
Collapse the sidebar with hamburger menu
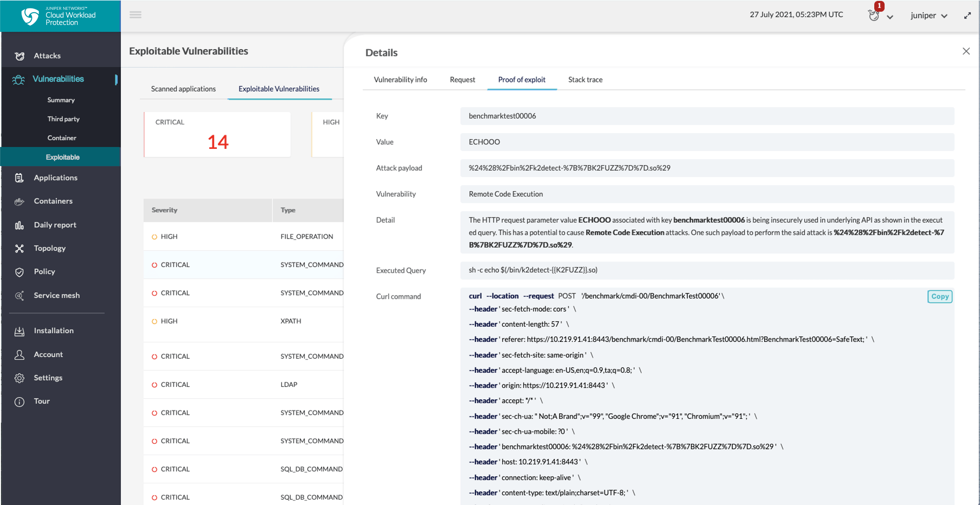pyautogui.click(x=135, y=15)
